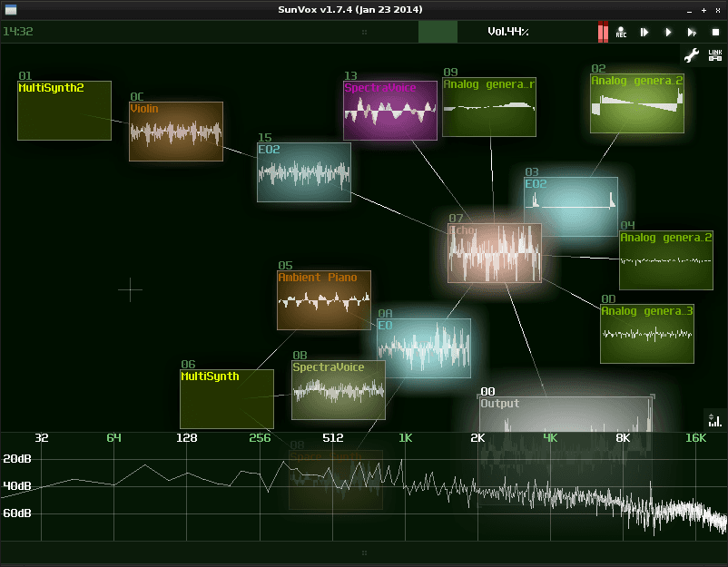Click the 1K frequency label
Viewport: 728px width, 567px height.
coord(406,437)
